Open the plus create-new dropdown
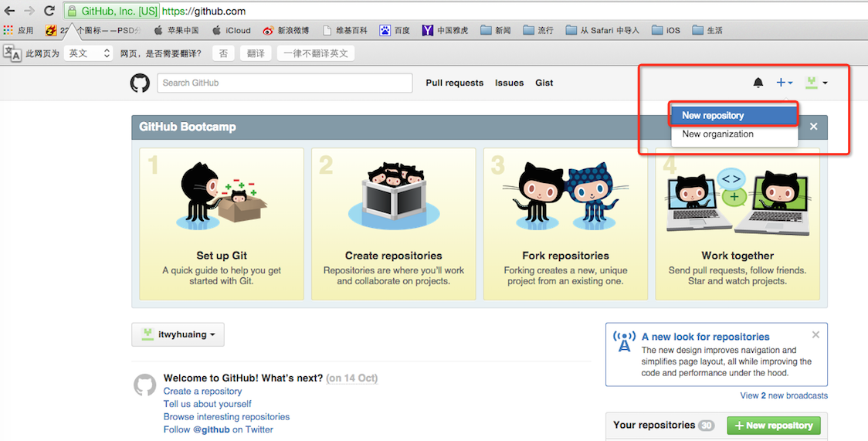The height and width of the screenshot is (441, 868). [785, 83]
